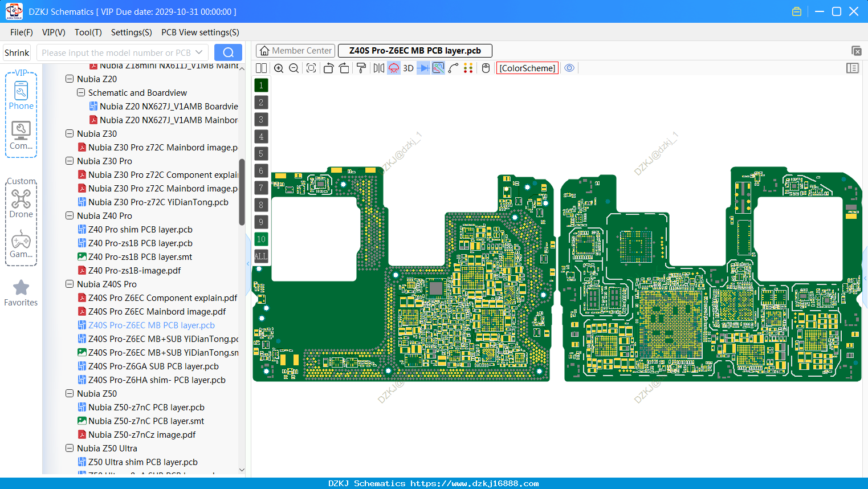
Task: Open Nubia Z50-z7nC PCB layer.smt
Action: 146,421
